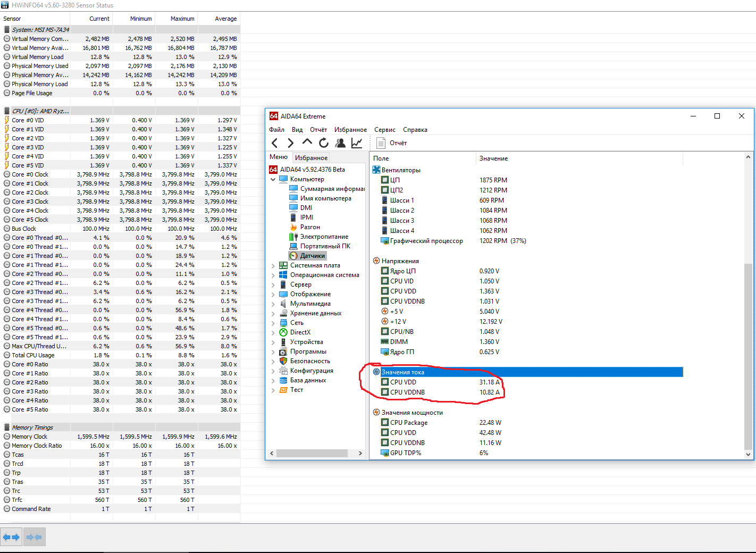The height and width of the screenshot is (553, 756).
Task: Click the grayed double-arrow button in HWiNFO
Action: [34, 537]
